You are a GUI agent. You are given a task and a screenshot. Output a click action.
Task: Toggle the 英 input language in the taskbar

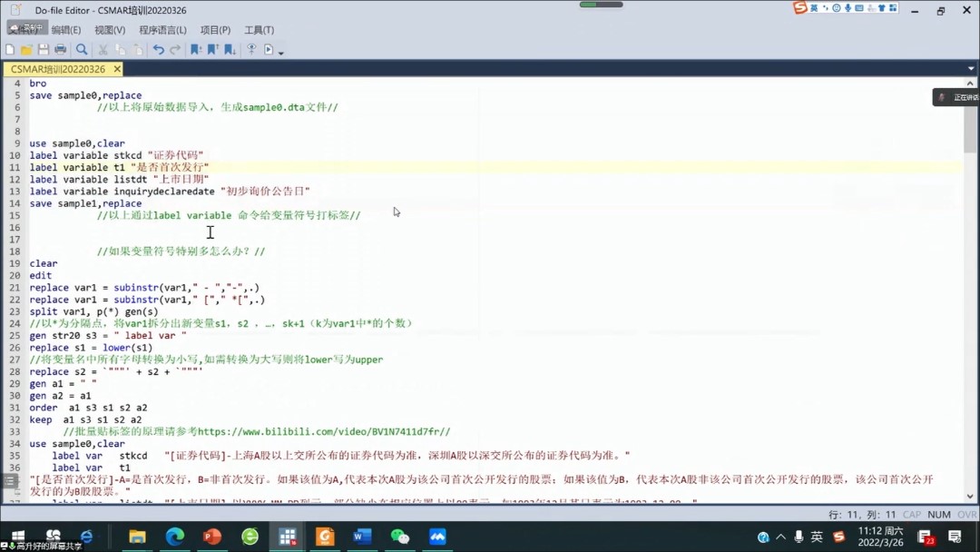click(x=817, y=537)
